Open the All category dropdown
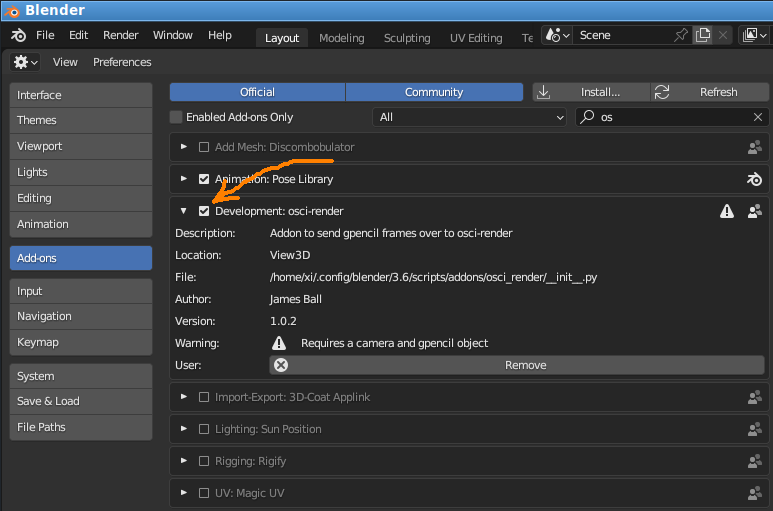 [469, 117]
